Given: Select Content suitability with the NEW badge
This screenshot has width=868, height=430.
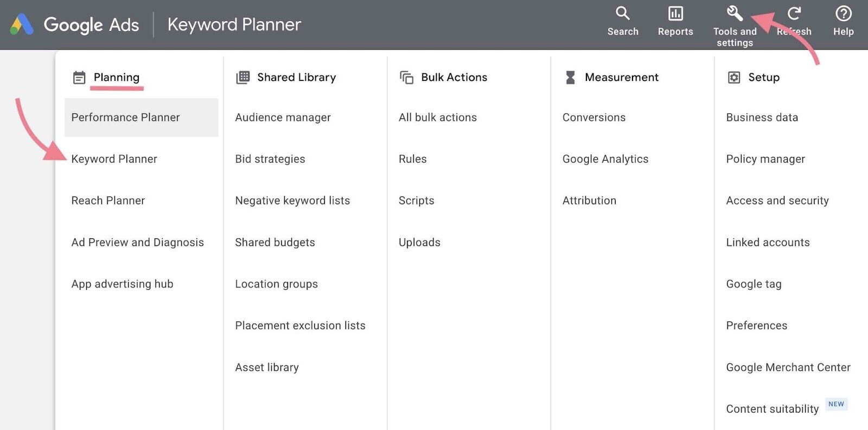Looking at the screenshot, I should (x=771, y=409).
